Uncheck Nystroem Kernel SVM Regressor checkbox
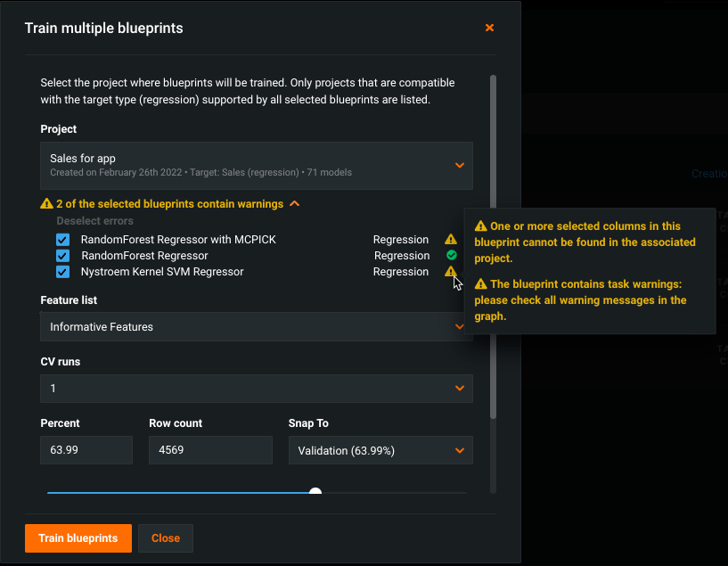Screen dimensions: 728x566 pyautogui.click(x=63, y=272)
